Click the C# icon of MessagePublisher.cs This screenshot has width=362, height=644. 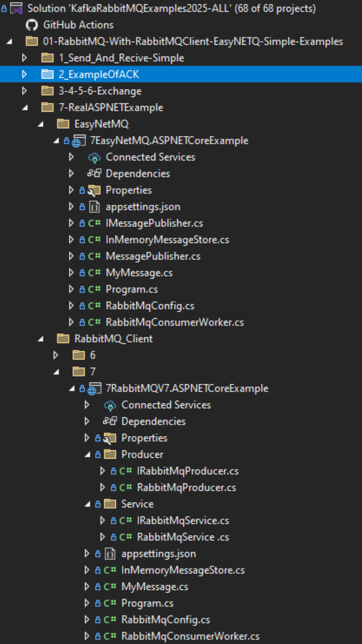click(94, 256)
